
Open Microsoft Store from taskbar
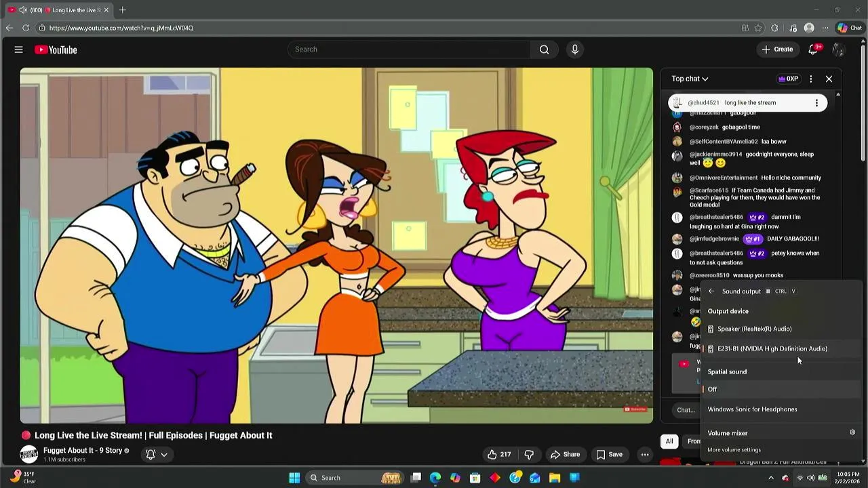point(475,478)
